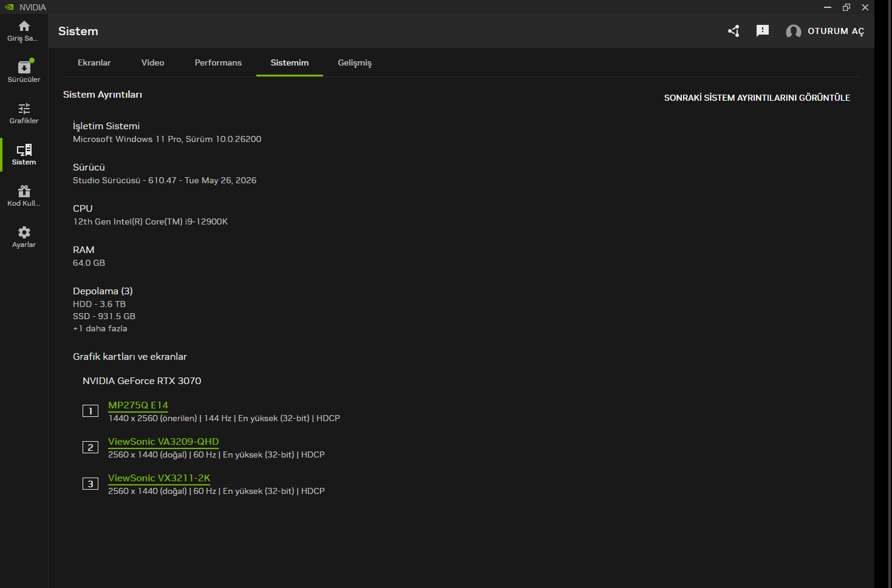Open the Grafikler graphics section
The image size is (892, 588).
pos(24,113)
